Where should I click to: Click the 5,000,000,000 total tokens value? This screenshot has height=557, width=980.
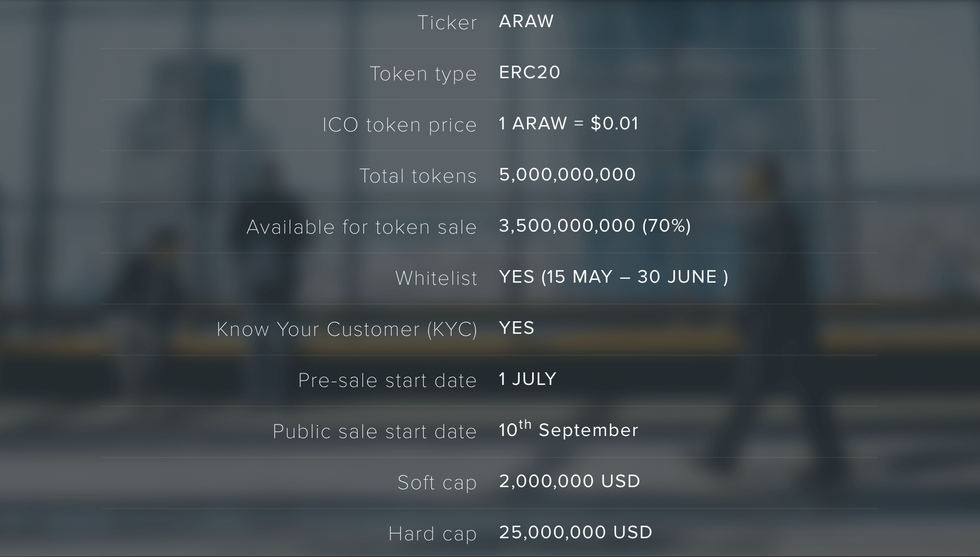[x=567, y=175]
